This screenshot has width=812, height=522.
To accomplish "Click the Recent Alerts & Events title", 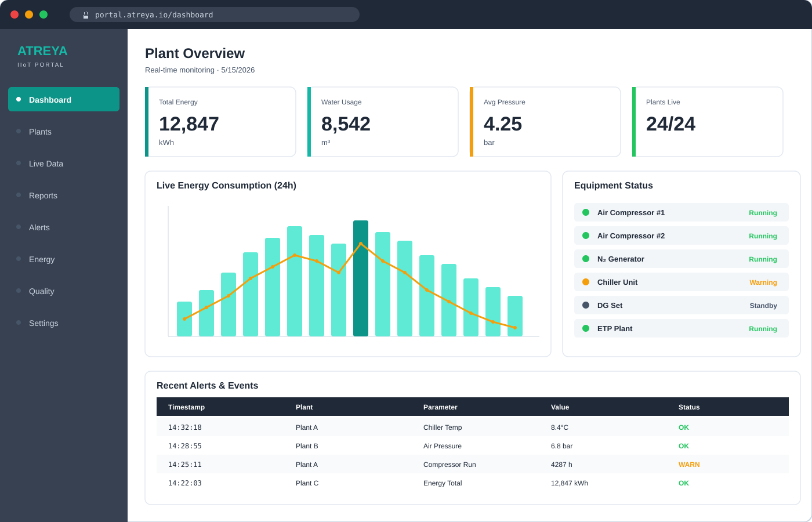I will (207, 386).
